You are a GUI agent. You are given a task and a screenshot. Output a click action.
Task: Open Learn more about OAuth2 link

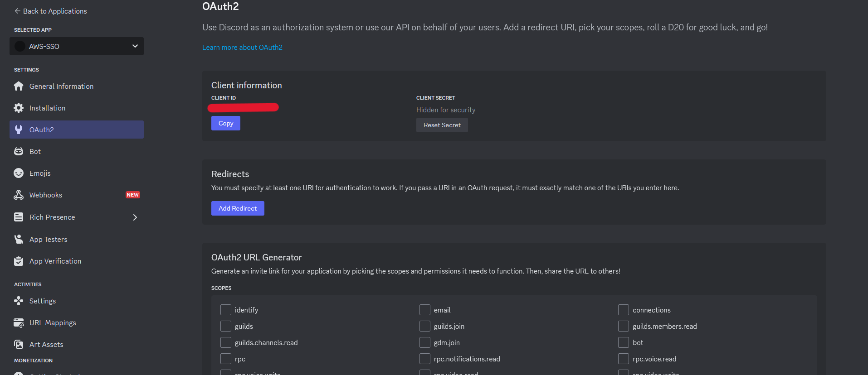[242, 47]
